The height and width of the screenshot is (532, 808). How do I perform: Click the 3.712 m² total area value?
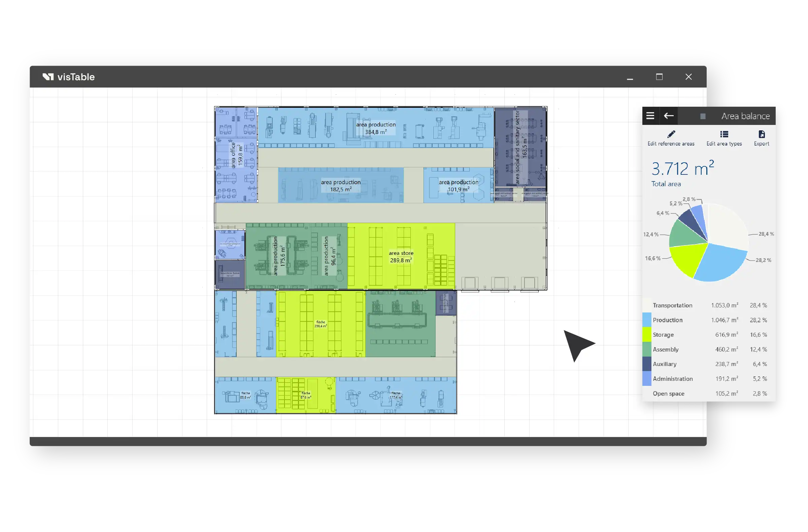coord(682,168)
